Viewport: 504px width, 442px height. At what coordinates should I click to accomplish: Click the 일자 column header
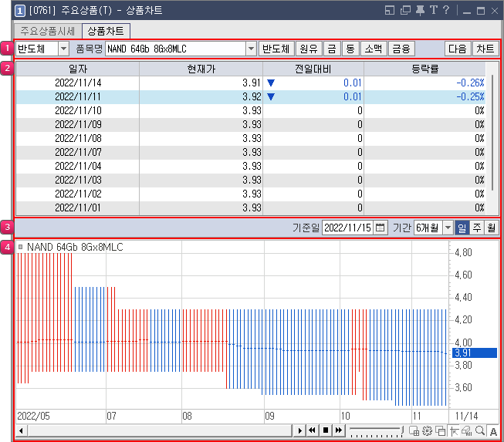coord(78,69)
